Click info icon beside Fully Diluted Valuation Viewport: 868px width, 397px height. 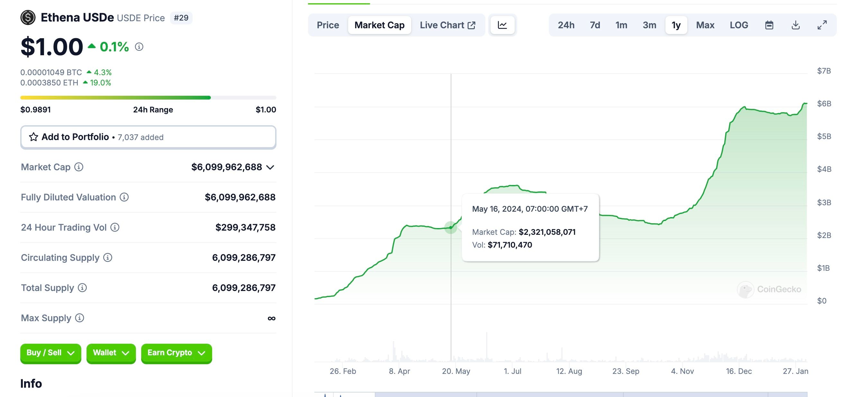pyautogui.click(x=124, y=197)
